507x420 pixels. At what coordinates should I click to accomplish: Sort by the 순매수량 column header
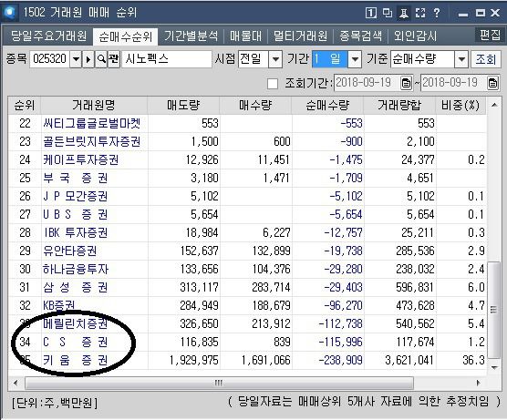[x=328, y=105]
